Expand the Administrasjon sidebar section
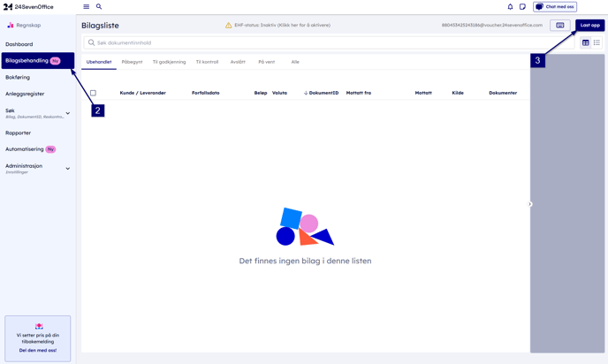This screenshot has width=608, height=364. click(67, 168)
